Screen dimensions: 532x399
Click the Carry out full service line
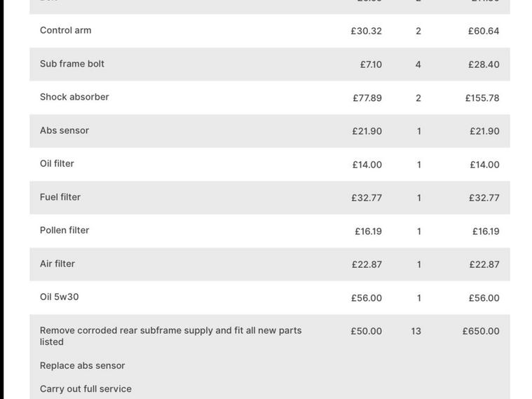coord(86,389)
